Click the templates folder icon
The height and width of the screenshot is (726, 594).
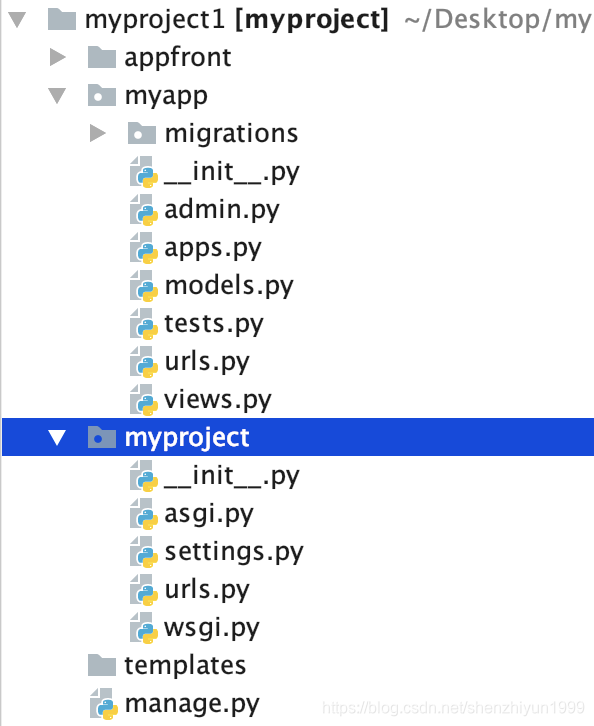tap(102, 665)
